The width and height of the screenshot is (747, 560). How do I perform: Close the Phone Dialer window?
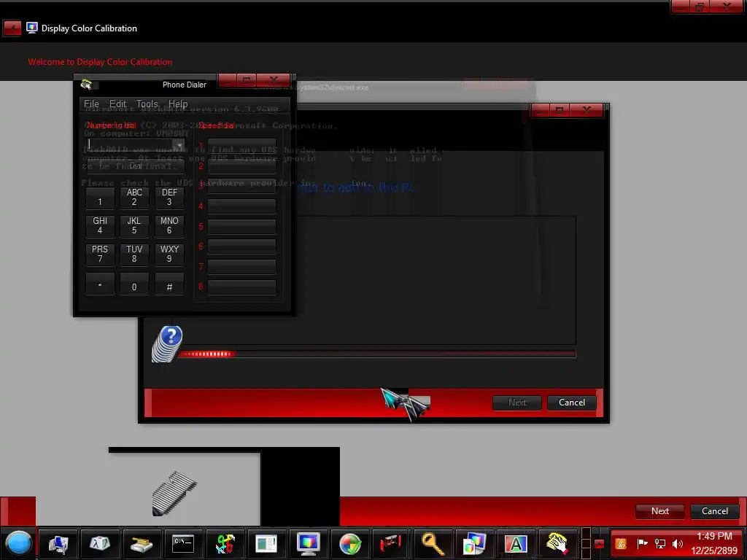pos(274,79)
